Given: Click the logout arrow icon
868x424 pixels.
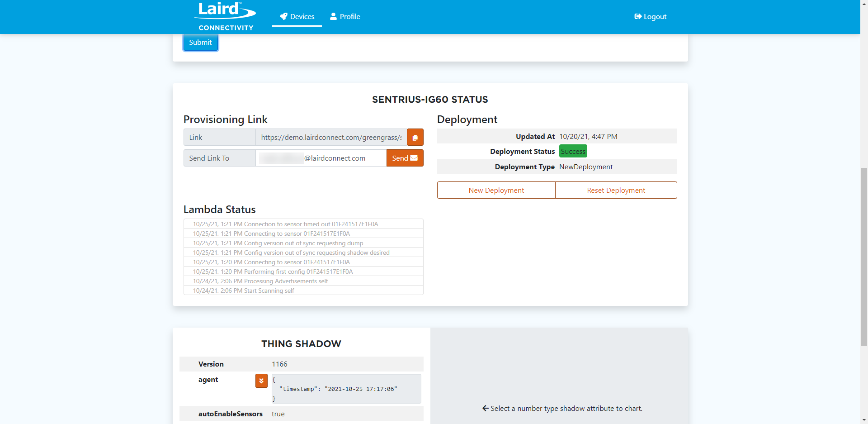Looking at the screenshot, I should click(637, 16).
